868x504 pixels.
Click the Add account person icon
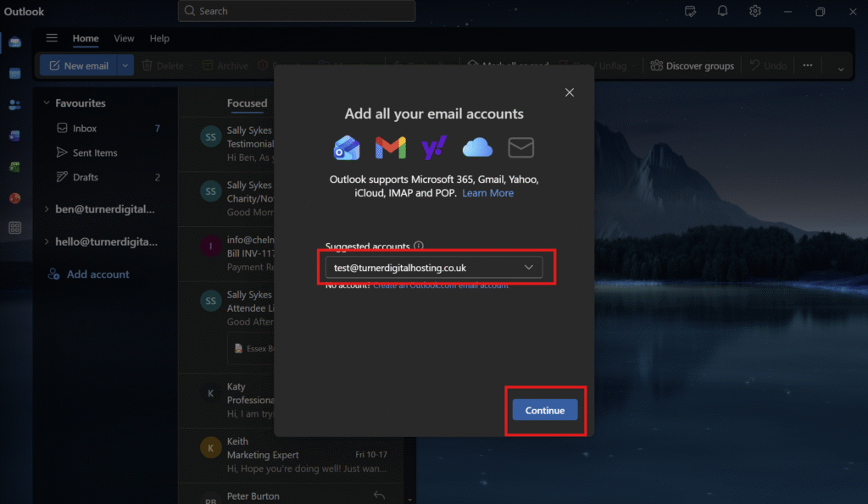[x=53, y=274]
